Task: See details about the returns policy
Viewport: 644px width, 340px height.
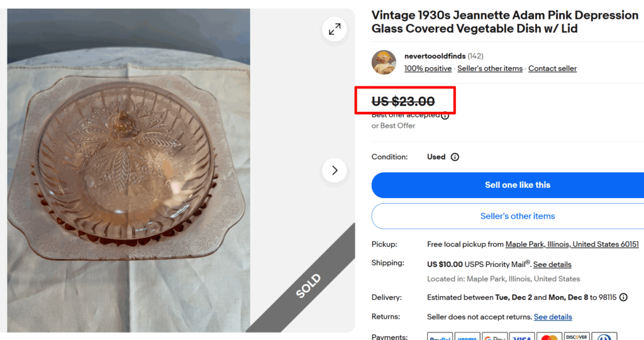Action: point(553,317)
